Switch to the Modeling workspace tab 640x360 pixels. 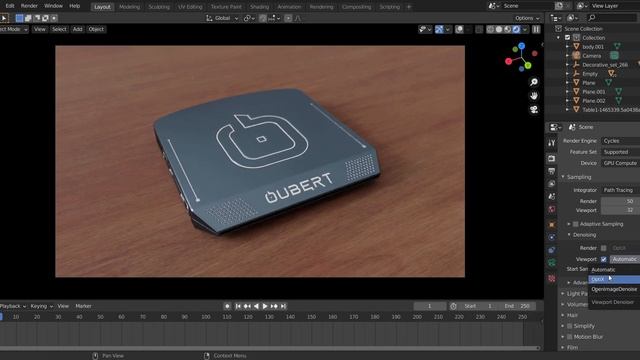pyautogui.click(x=129, y=7)
